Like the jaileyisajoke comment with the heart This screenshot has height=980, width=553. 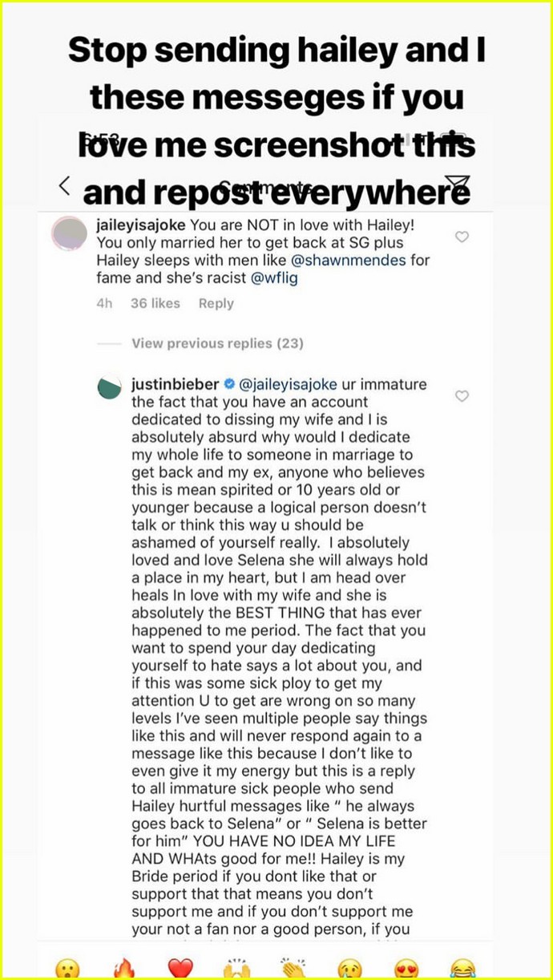[x=462, y=237]
